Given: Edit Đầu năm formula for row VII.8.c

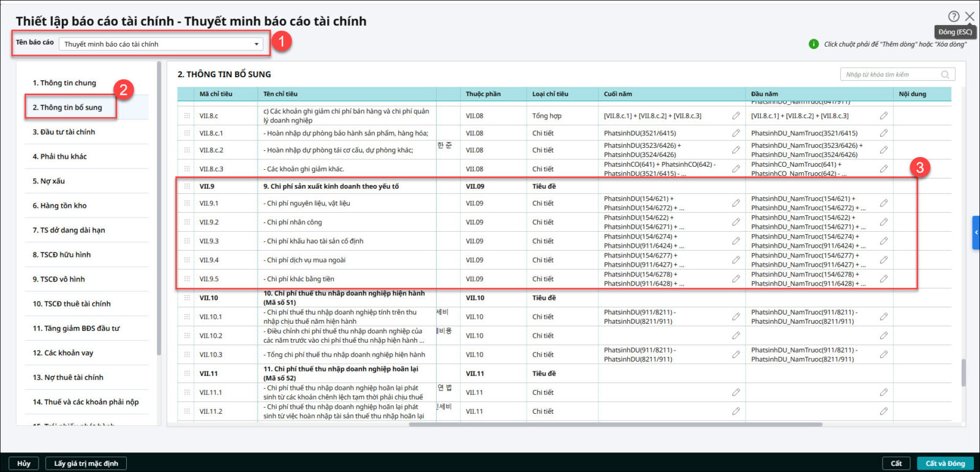Looking at the screenshot, I should point(884,116).
